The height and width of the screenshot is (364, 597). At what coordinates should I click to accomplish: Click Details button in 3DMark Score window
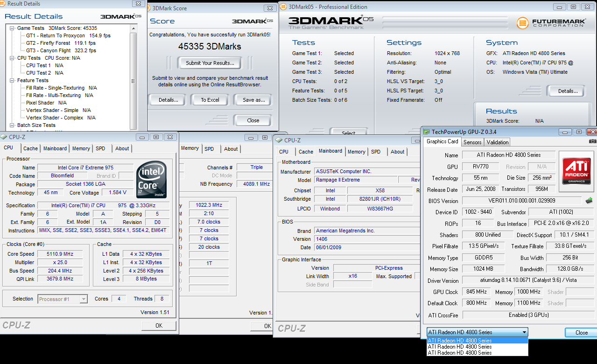click(x=168, y=100)
